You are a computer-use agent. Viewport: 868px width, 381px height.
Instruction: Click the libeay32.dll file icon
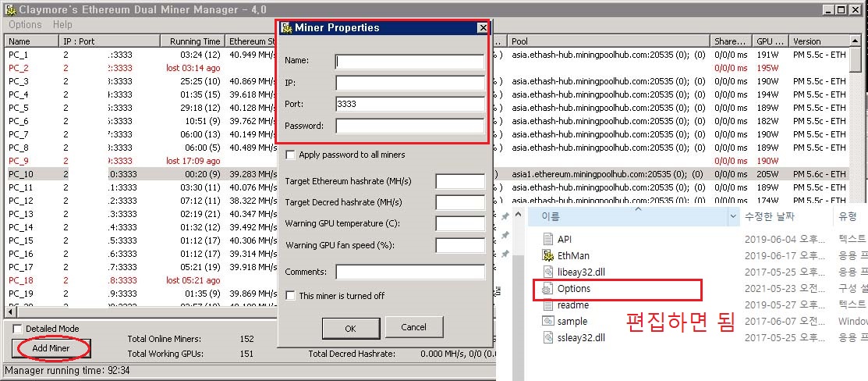(x=548, y=272)
